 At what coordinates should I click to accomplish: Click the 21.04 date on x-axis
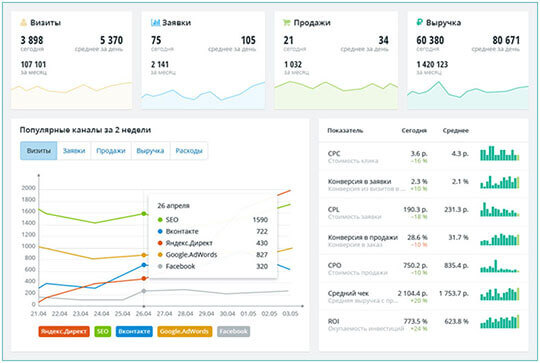pos(38,314)
